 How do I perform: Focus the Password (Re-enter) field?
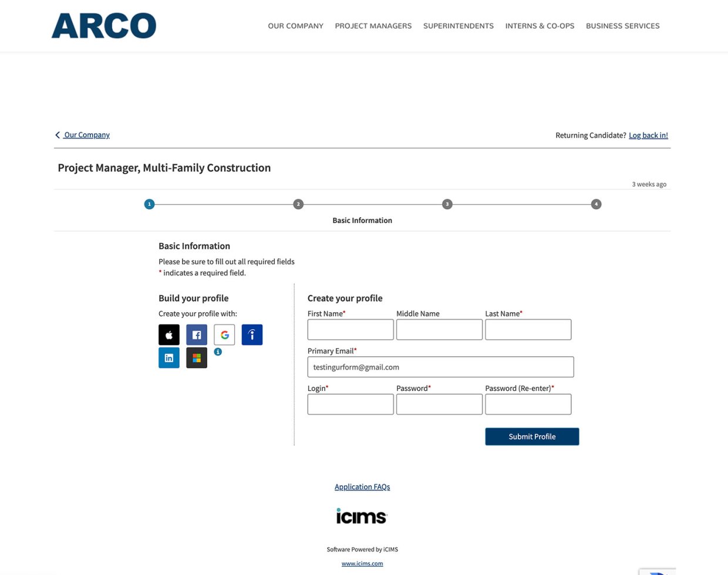coord(528,404)
